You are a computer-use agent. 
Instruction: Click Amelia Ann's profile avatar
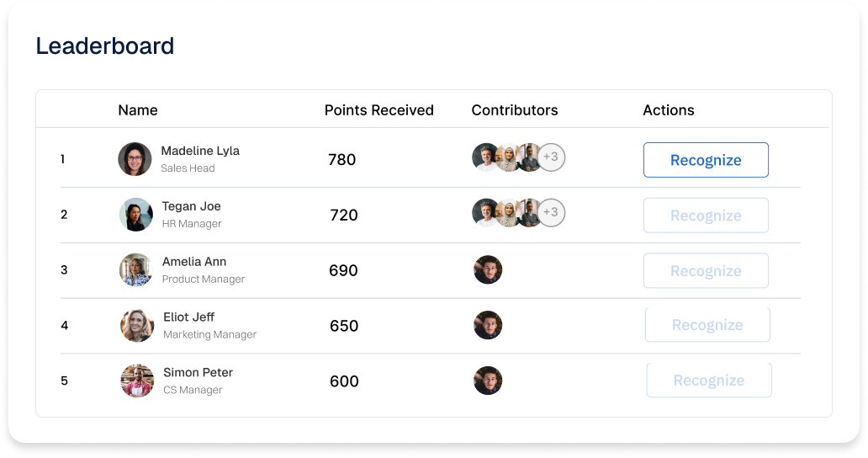pyautogui.click(x=135, y=270)
